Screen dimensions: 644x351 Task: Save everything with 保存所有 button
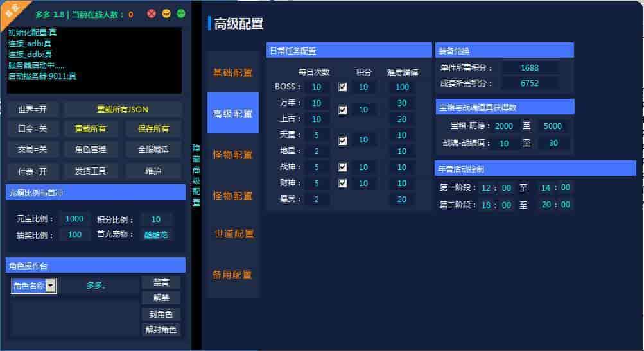pos(153,129)
